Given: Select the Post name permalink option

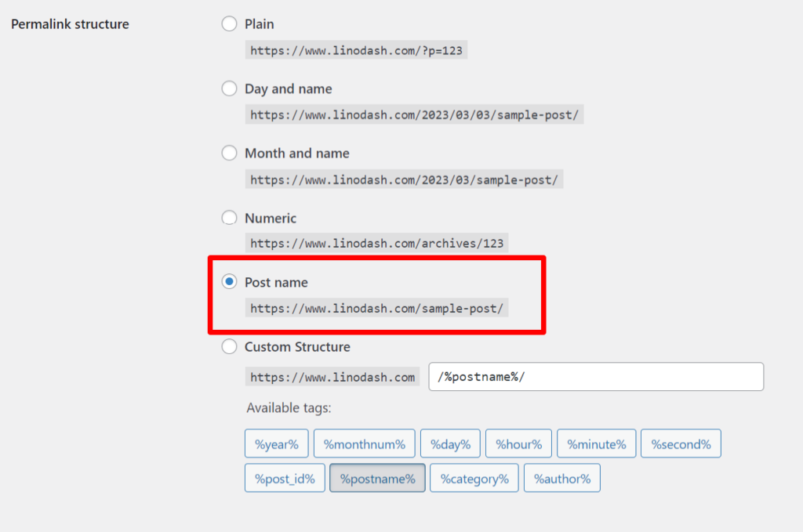Looking at the screenshot, I should click(229, 281).
